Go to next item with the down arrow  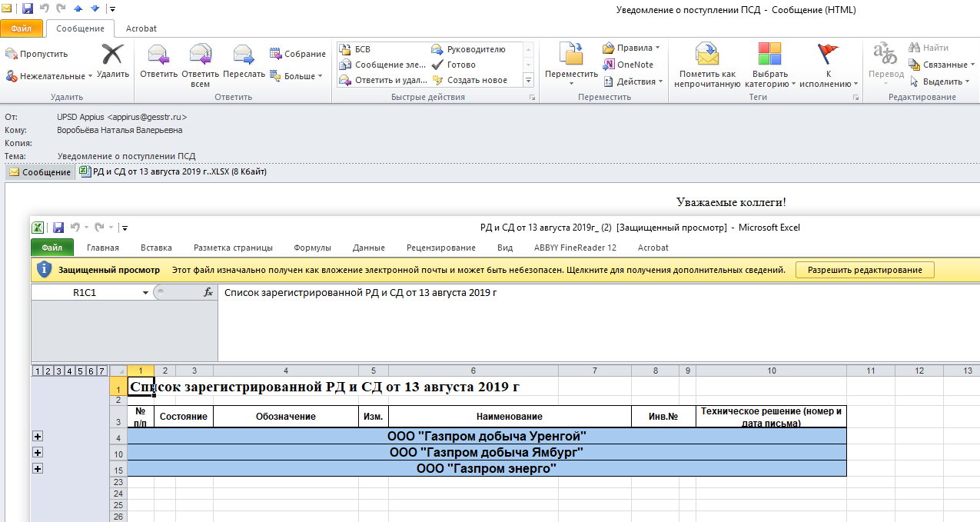[x=95, y=9]
